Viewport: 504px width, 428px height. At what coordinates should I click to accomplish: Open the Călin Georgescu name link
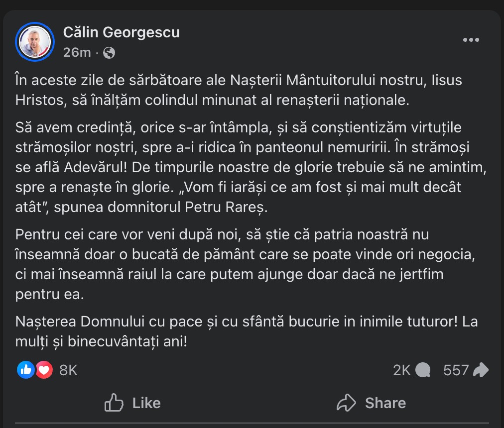click(x=121, y=32)
